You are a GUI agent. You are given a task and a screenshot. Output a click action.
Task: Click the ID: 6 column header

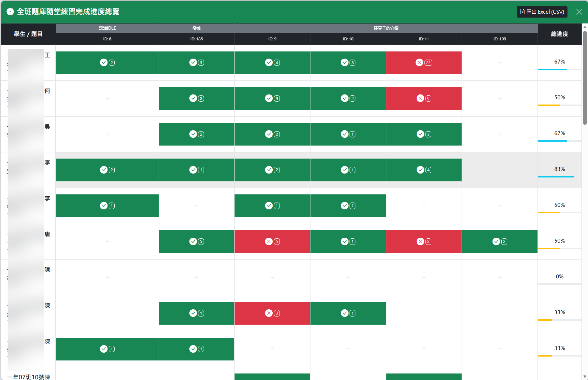point(107,39)
